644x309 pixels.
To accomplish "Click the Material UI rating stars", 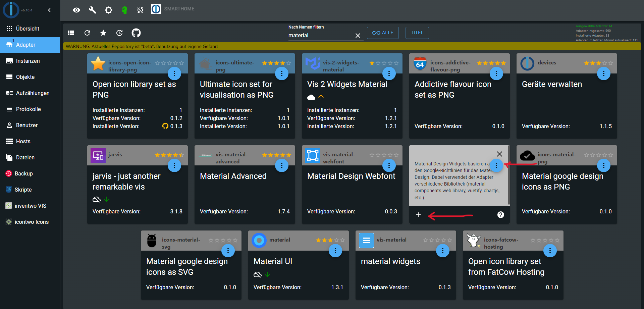I will pyautogui.click(x=330, y=240).
